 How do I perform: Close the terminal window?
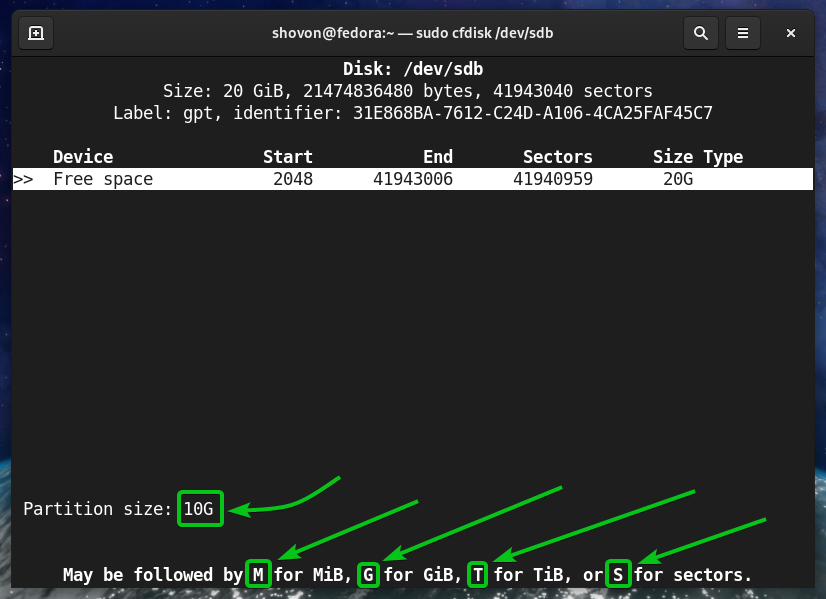790,33
